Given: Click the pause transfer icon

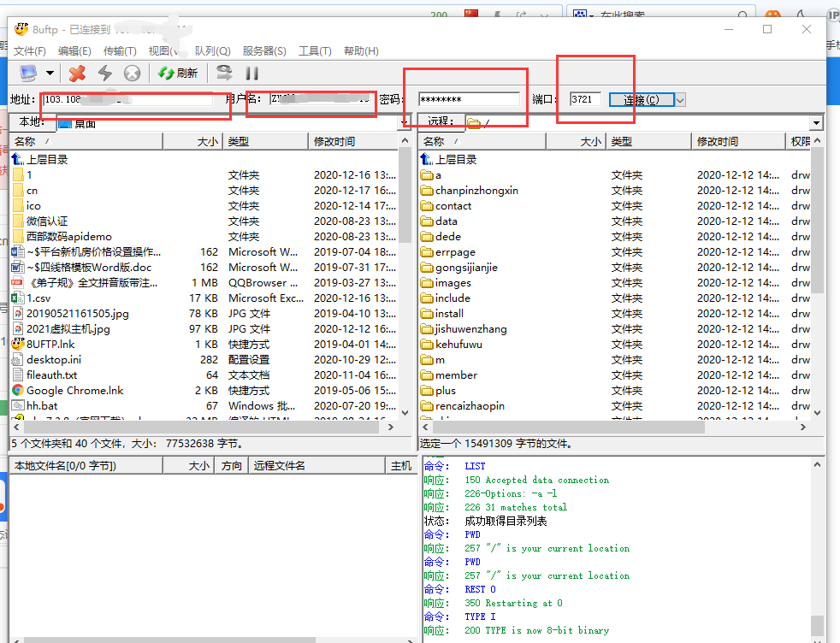Looking at the screenshot, I should pyautogui.click(x=251, y=74).
